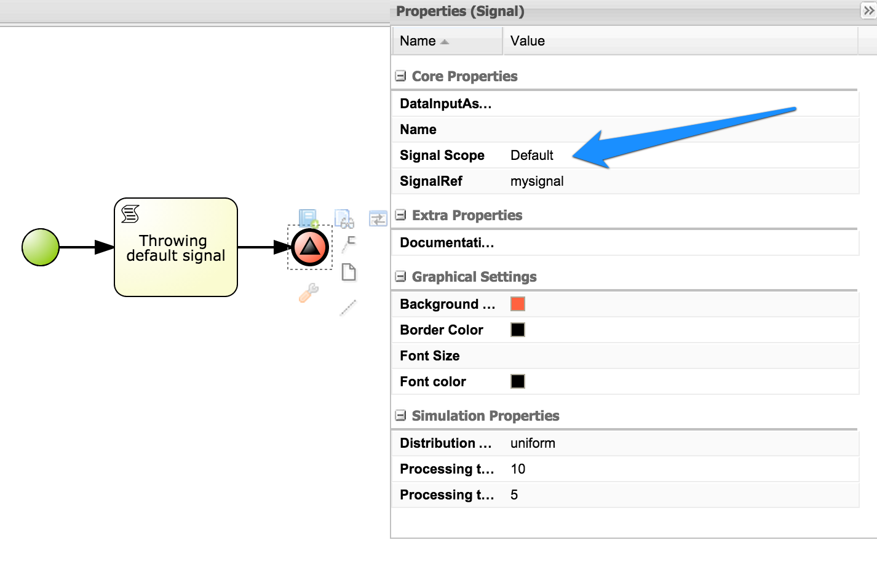Collapse the Extra Properties section
The height and width of the screenshot is (588, 877).
click(400, 215)
